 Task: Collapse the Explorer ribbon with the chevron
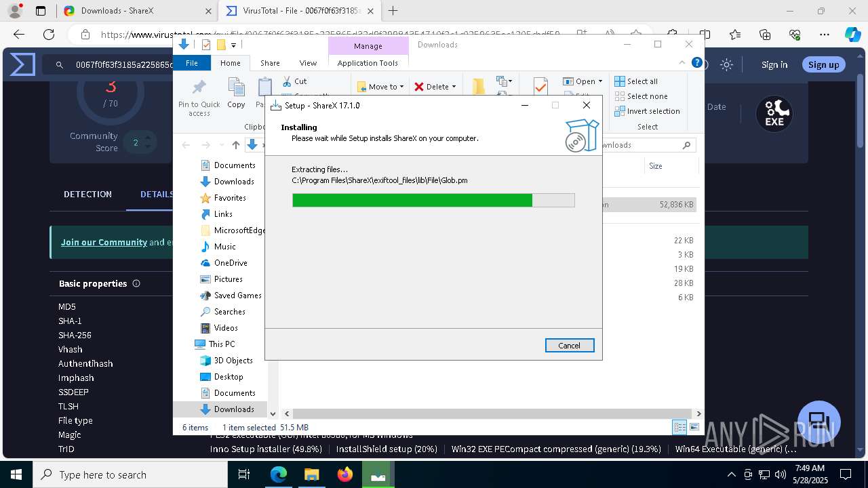[x=683, y=62]
